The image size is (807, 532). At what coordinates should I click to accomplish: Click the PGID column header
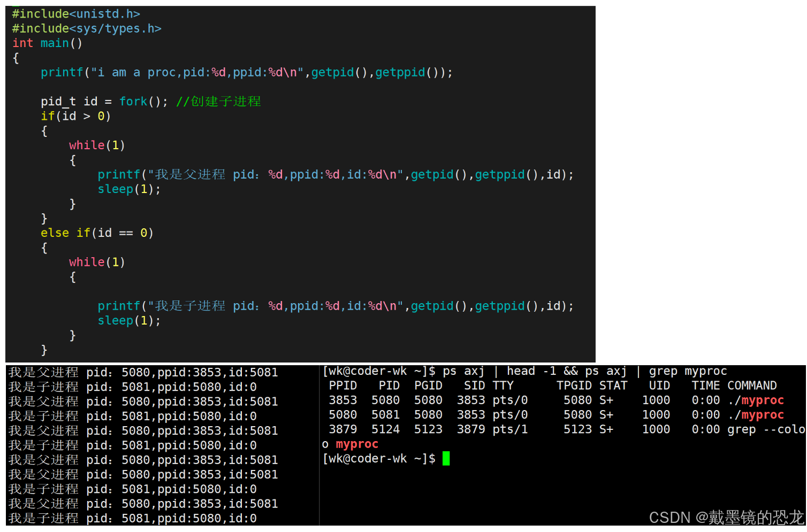click(428, 386)
